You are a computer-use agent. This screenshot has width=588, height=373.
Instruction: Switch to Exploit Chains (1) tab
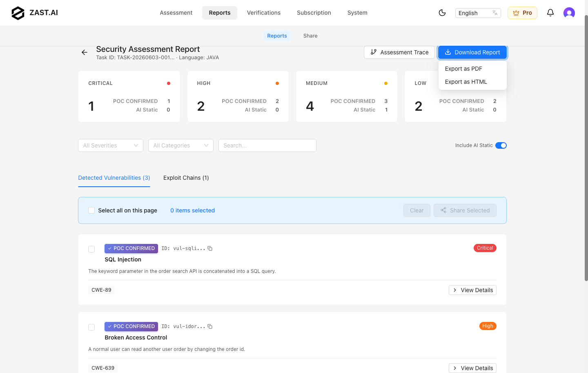[186, 178]
